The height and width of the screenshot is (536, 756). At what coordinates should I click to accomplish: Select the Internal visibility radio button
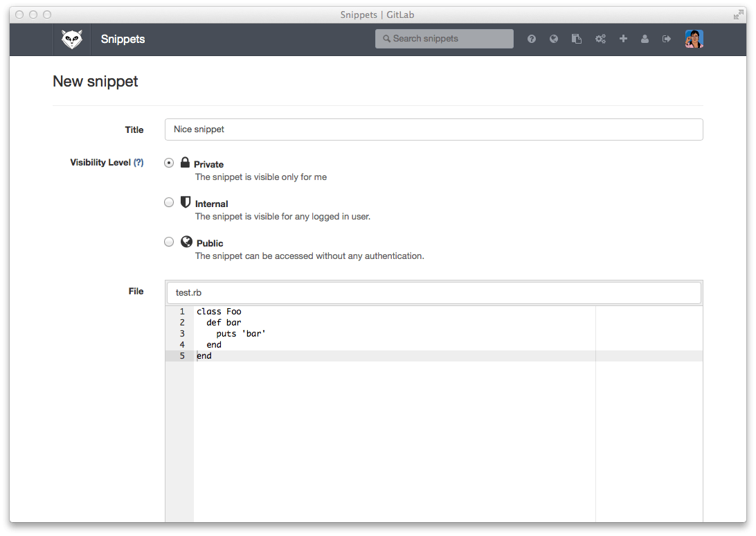[169, 203]
